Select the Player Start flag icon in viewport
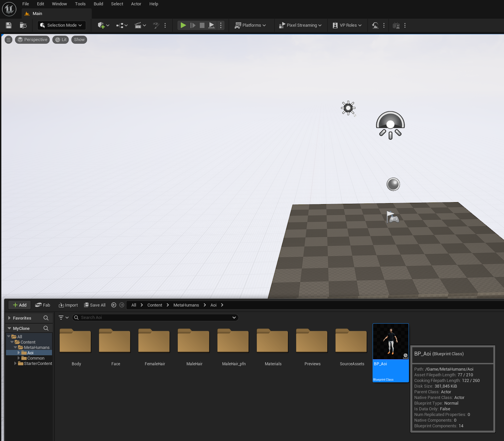 pyautogui.click(x=393, y=217)
